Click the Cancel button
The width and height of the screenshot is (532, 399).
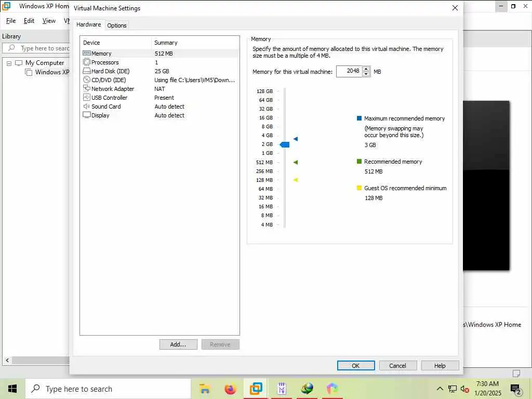coord(397,365)
